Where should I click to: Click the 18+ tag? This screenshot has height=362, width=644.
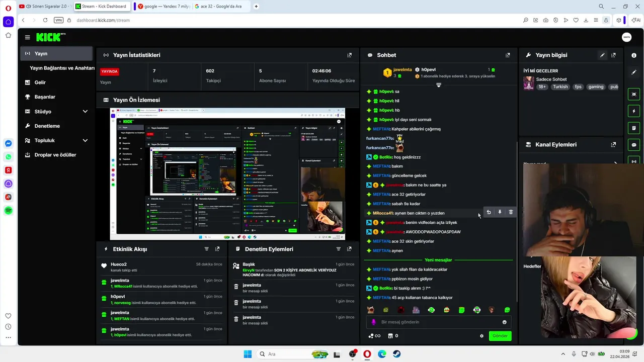(x=542, y=86)
